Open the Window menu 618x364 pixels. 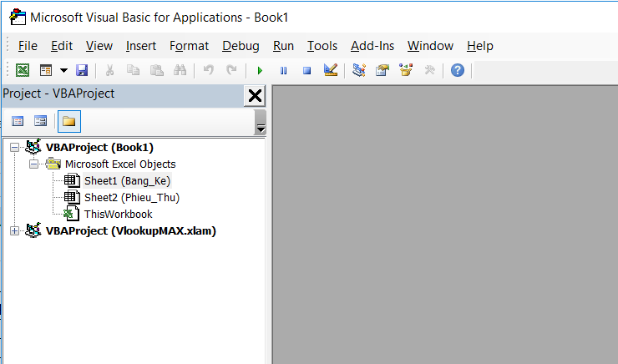tap(430, 46)
